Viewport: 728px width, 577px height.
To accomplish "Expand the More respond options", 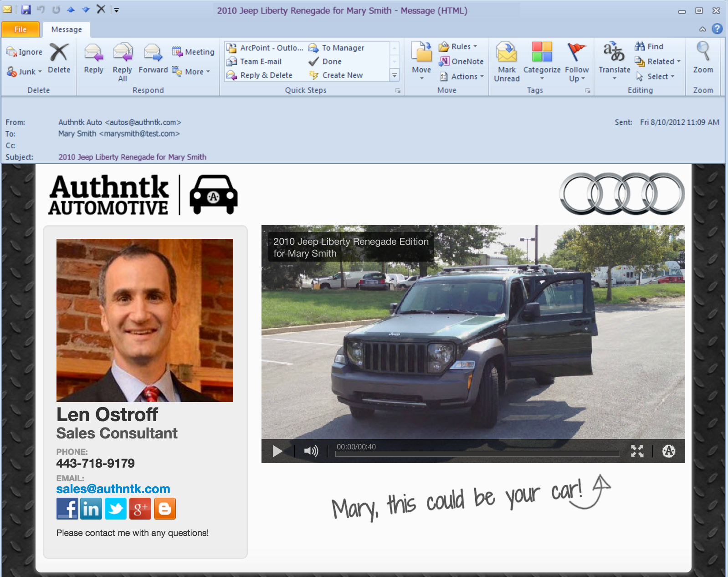I will [x=191, y=72].
